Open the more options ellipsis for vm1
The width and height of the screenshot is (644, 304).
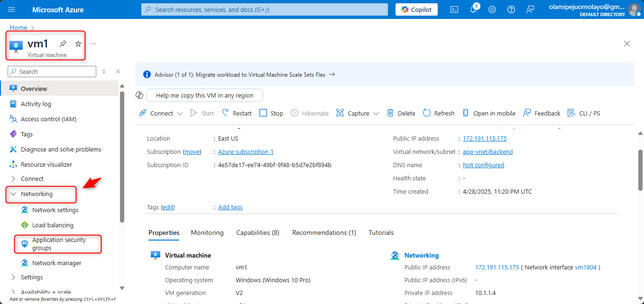click(93, 44)
